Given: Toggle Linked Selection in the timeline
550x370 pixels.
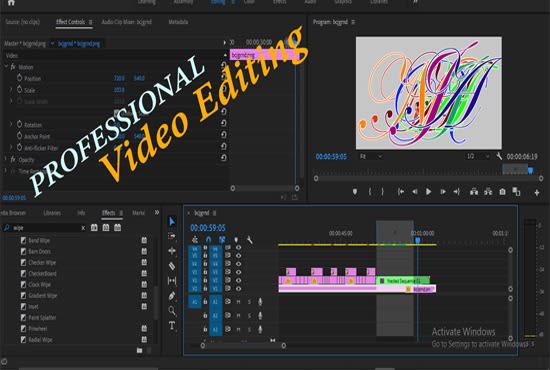Looking at the screenshot, I should pos(222,240).
